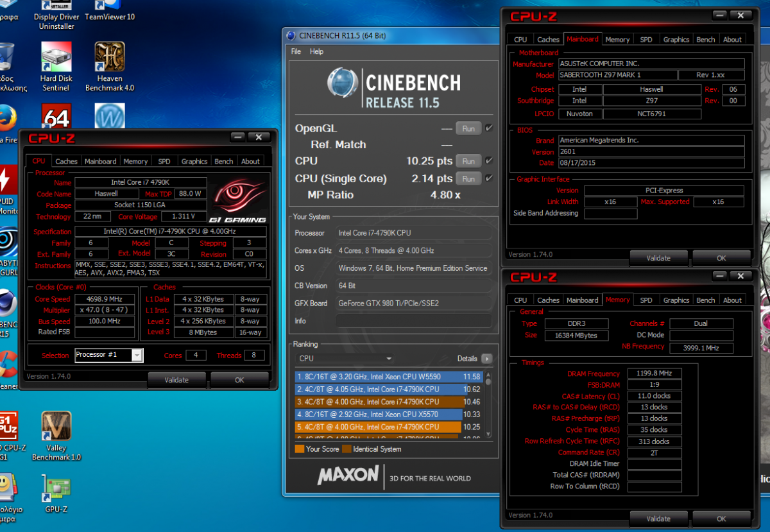The height and width of the screenshot is (532, 770).
Task: Switch to Caches tab in G1 Gaming CPU-Z window
Action: click(x=66, y=162)
